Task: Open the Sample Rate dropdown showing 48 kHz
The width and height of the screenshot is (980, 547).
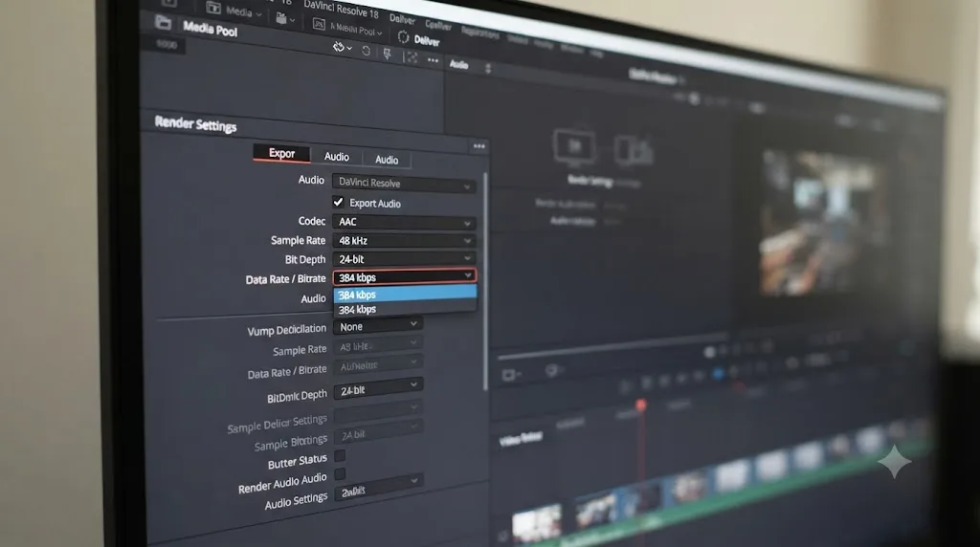Action: 404,240
